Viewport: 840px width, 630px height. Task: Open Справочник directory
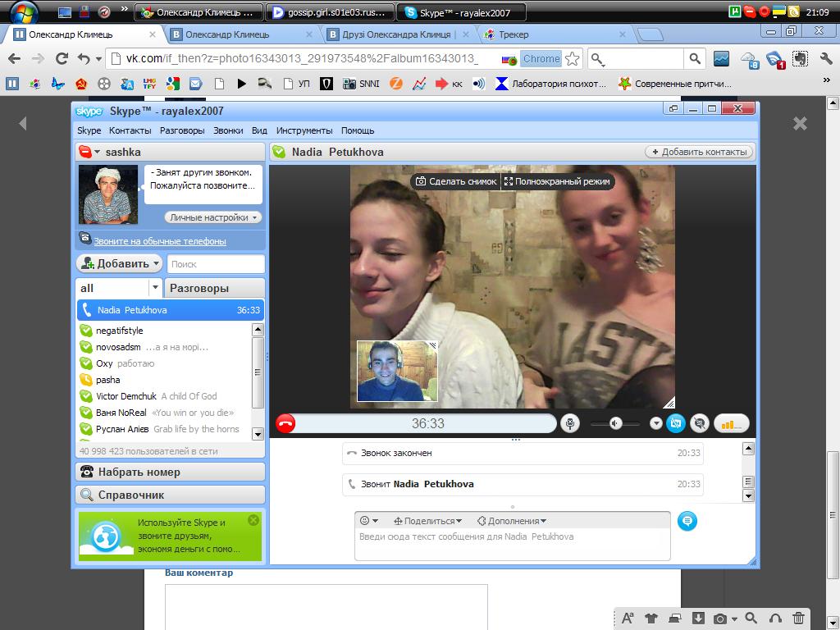tap(171, 495)
